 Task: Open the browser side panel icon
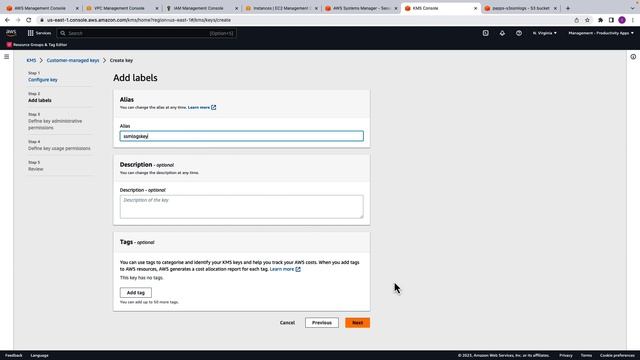point(611,20)
